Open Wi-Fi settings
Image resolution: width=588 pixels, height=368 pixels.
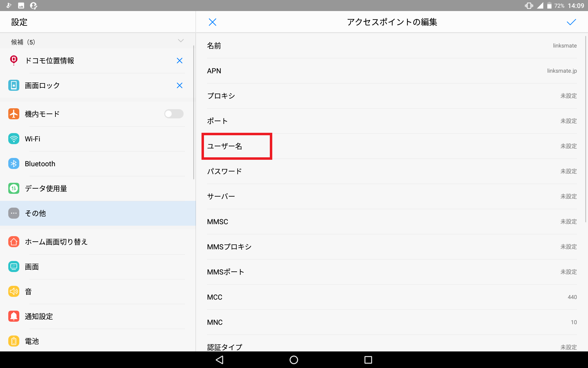(98, 139)
